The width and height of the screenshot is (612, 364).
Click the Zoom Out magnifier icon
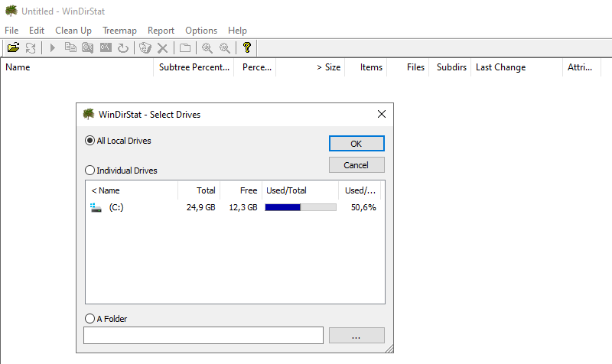click(225, 47)
